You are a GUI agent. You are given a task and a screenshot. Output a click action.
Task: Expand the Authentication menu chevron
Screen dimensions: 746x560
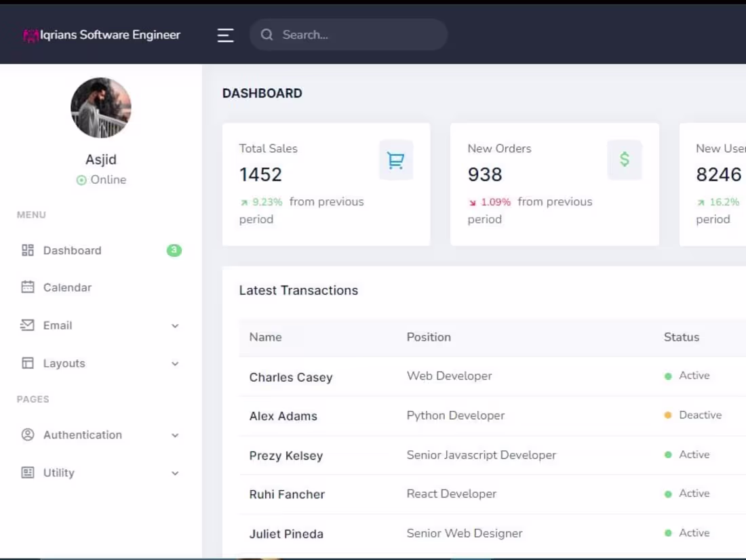coord(176,435)
